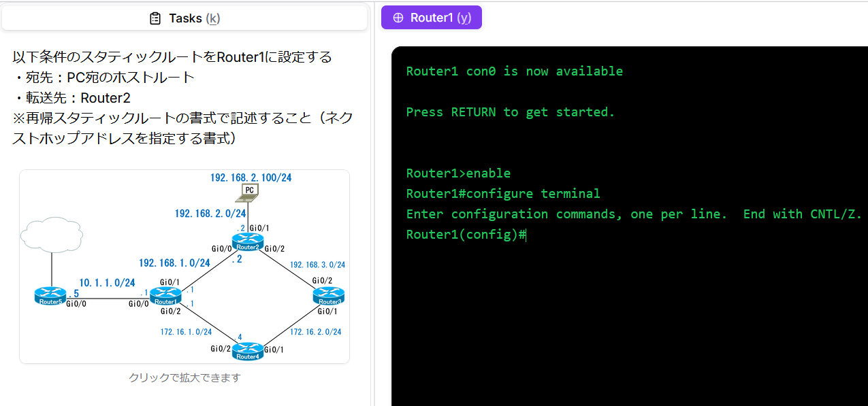This screenshot has height=406, width=868.
Task: Click the 'Router1#configure terminal' line in console
Action: [502, 194]
